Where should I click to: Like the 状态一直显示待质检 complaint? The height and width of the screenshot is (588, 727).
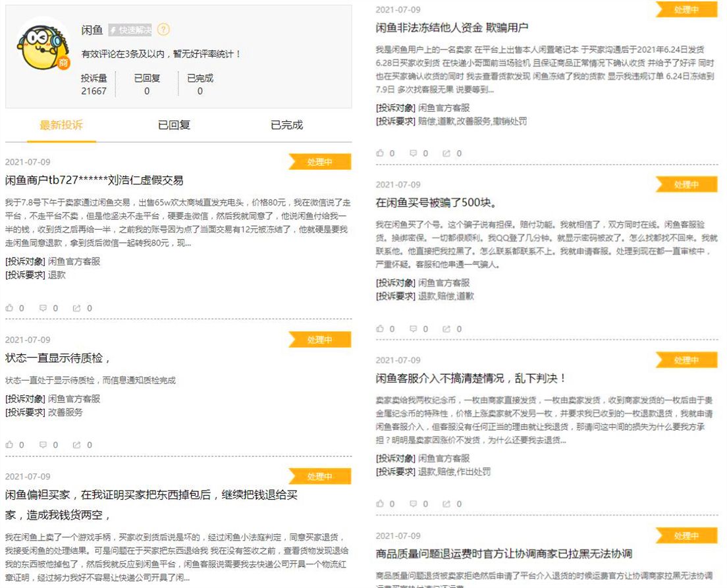pos(9,444)
